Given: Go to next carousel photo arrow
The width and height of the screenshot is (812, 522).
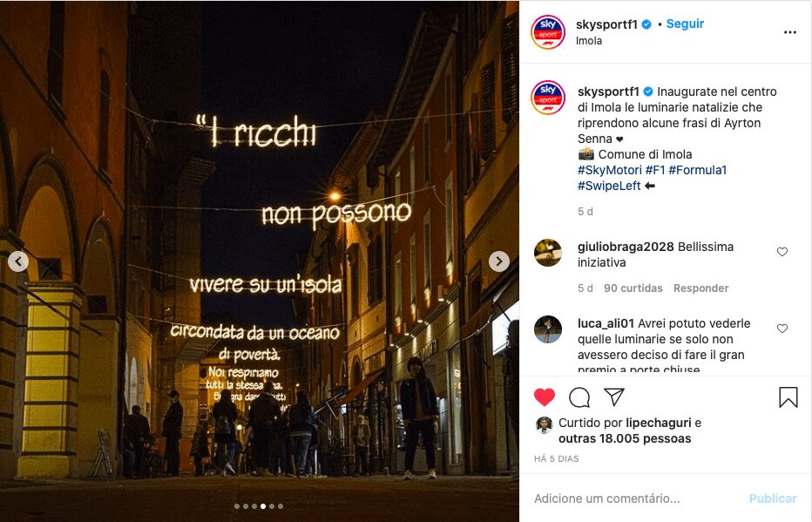Looking at the screenshot, I should [499, 261].
